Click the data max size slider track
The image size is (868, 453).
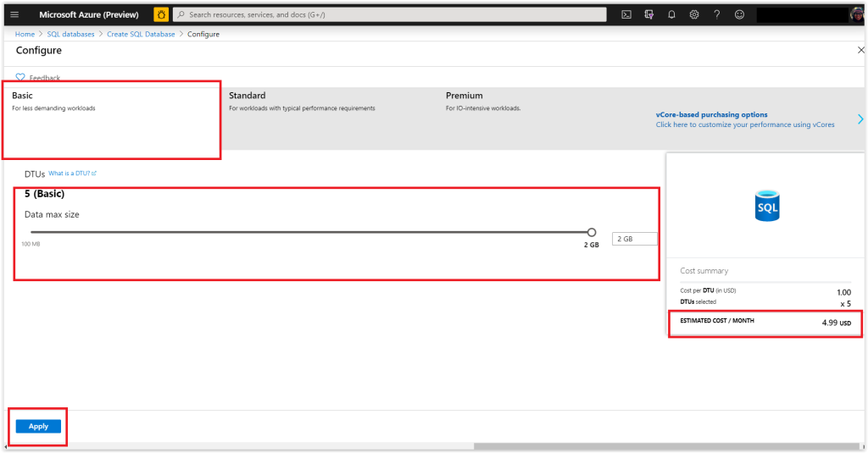[311, 232]
